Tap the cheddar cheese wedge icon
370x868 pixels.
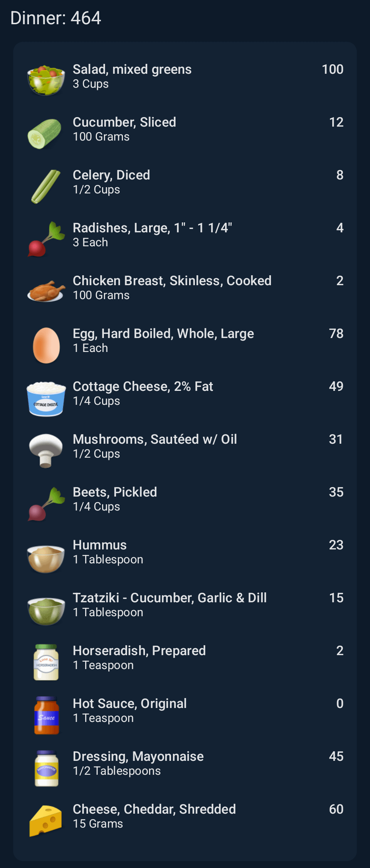(45, 821)
